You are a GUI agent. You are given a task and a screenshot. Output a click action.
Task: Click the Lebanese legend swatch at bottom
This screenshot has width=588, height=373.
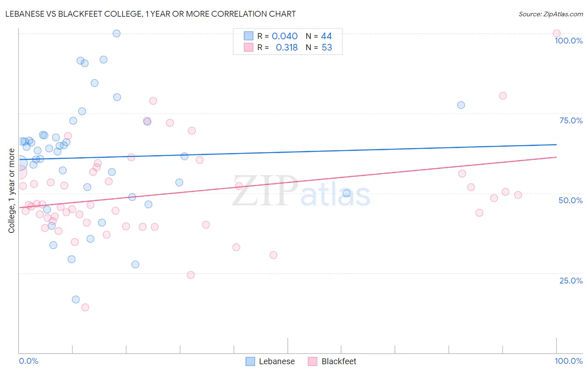pos(250,361)
